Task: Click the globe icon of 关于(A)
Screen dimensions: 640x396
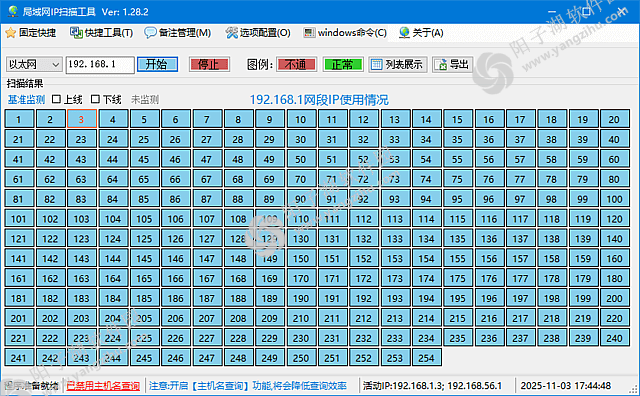Action: coord(404,33)
